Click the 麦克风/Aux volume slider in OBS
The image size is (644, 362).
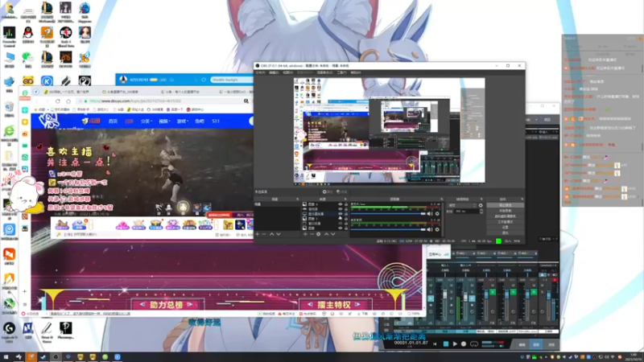click(x=388, y=214)
